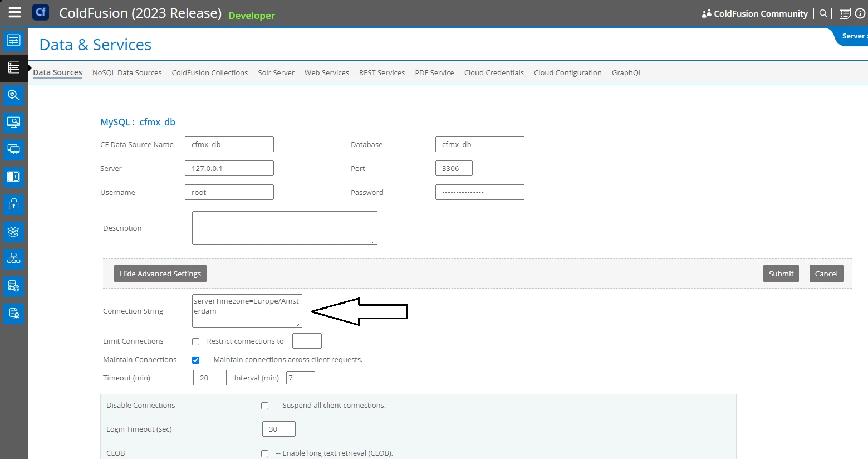Click the Port field showing 3306
Viewport: 868px width, 459px height.
coord(454,168)
